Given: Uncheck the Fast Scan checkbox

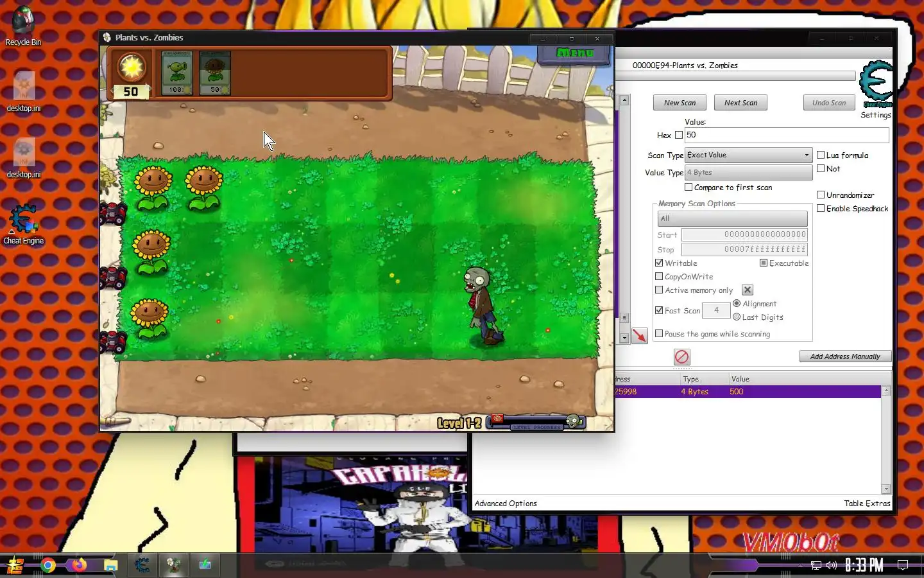Looking at the screenshot, I should click(659, 310).
